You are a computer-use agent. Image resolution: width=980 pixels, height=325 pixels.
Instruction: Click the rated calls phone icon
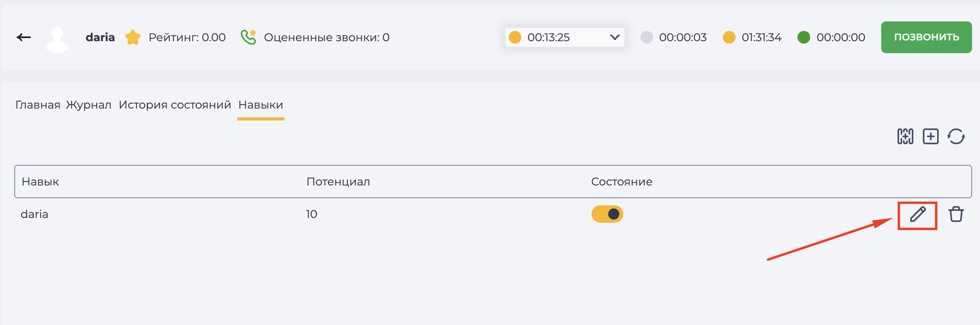[249, 37]
